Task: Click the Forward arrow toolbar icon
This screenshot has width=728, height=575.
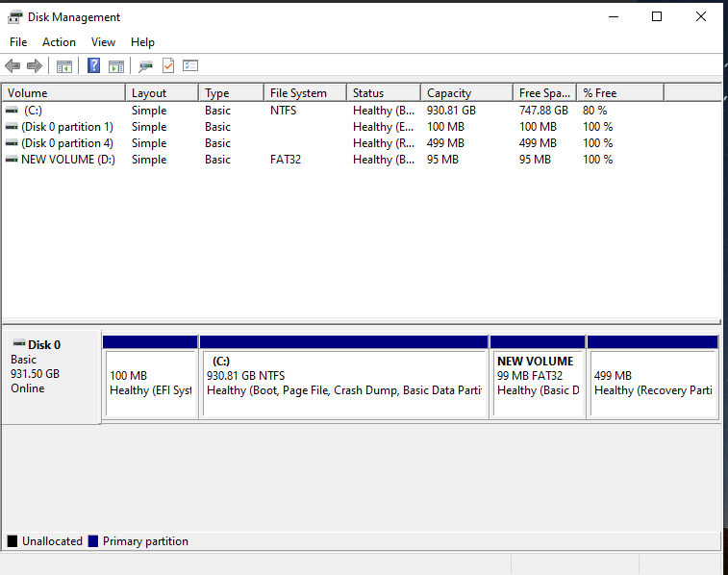Action: pyautogui.click(x=35, y=66)
